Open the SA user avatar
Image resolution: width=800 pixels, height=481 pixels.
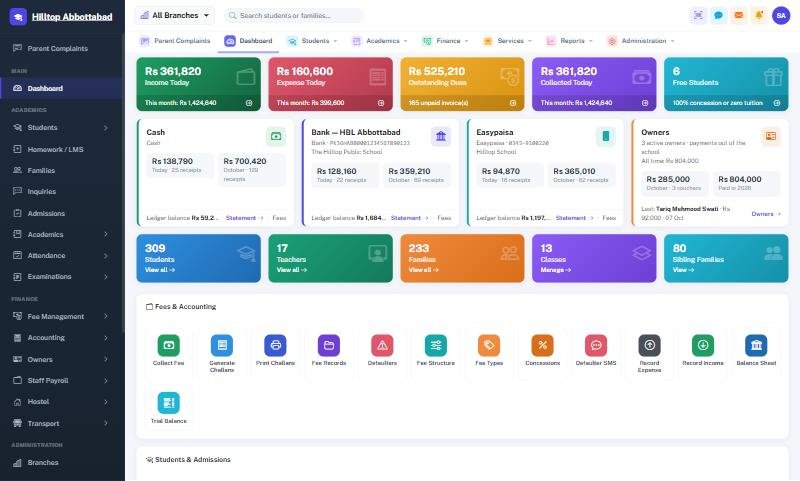(x=781, y=15)
